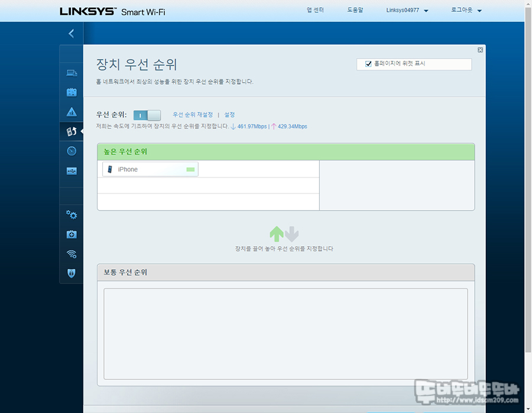Open the 앱 센터 menu item
Image resolution: width=532 pixels, height=413 pixels.
click(x=315, y=10)
